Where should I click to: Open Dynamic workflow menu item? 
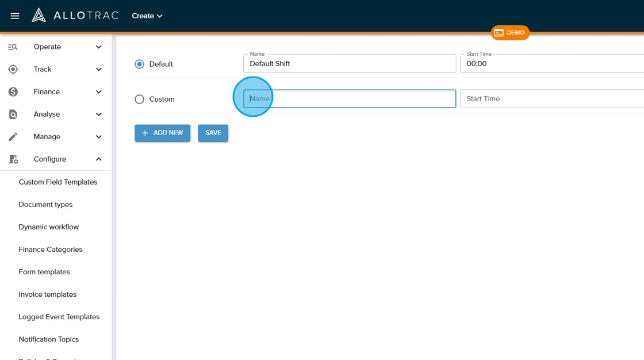tap(49, 227)
